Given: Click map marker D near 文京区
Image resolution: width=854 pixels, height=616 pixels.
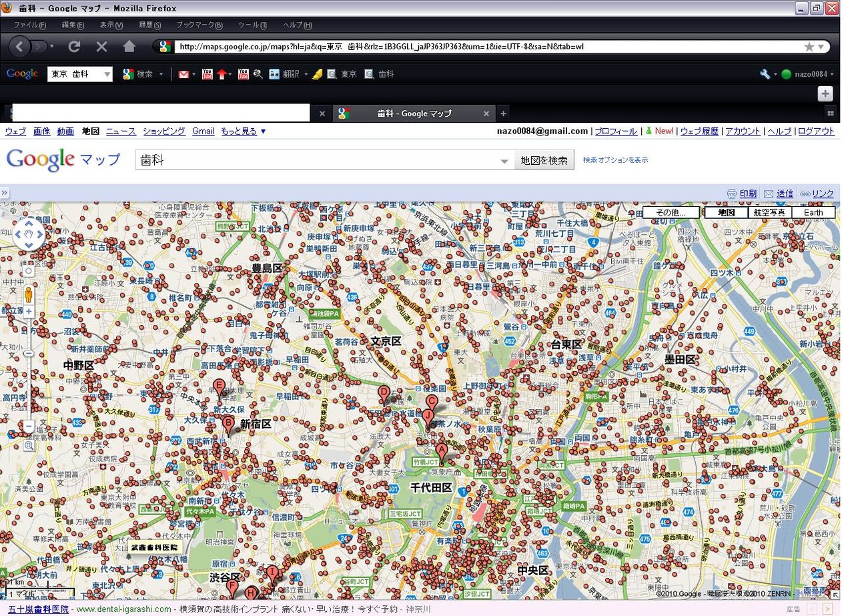Looking at the screenshot, I should [x=384, y=394].
